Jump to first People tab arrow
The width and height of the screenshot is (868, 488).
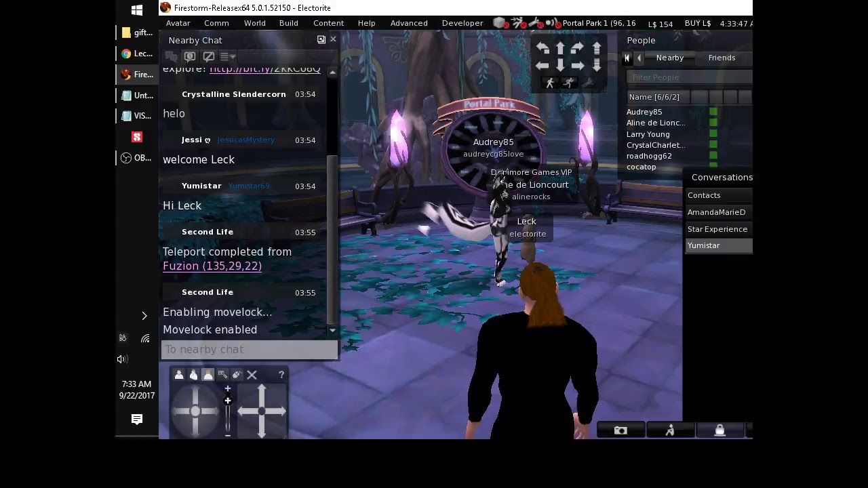[627, 58]
